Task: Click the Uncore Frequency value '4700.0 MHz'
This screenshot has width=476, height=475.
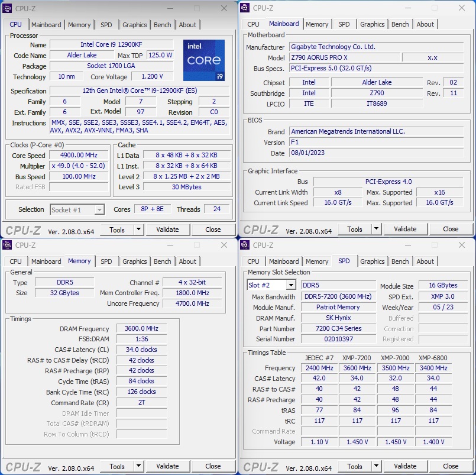Action: point(192,303)
